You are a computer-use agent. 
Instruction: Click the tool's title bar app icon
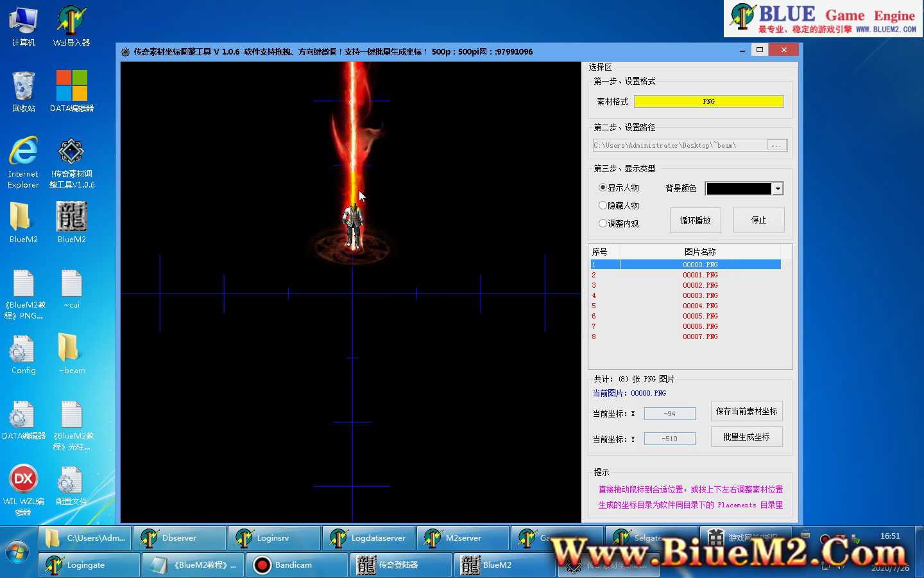point(125,52)
